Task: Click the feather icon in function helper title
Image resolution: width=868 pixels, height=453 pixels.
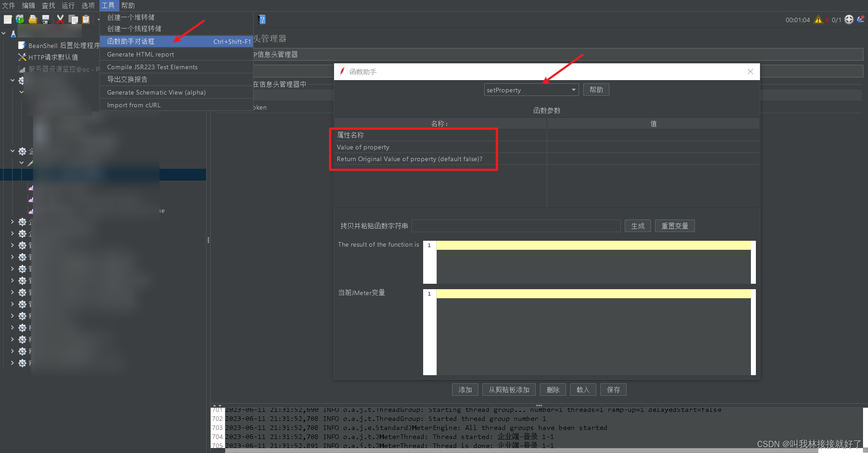Action: click(342, 72)
